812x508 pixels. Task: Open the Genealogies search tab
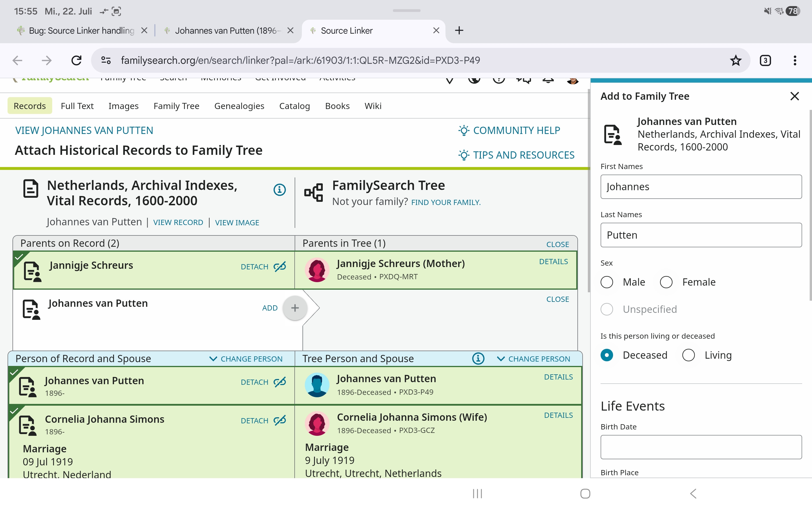pyautogui.click(x=239, y=106)
